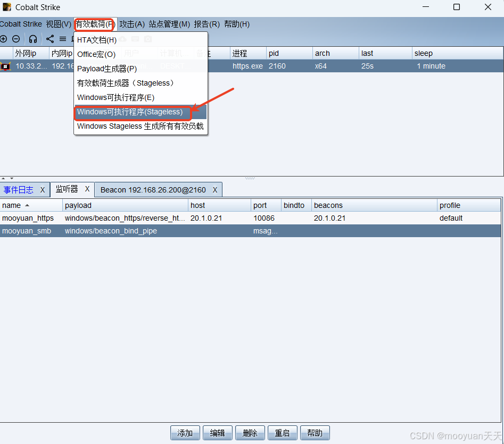Screen dimensions: 504x444
Task: Click the host column header
Action: 220,205
